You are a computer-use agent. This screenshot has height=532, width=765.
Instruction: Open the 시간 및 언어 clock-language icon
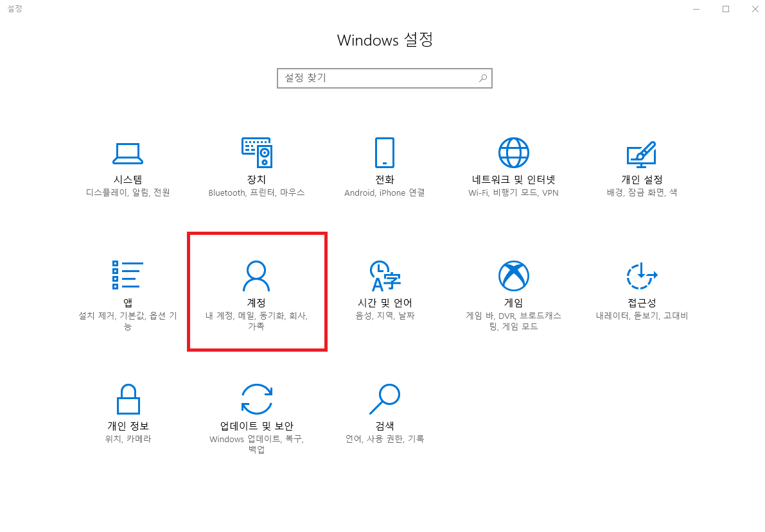click(x=385, y=276)
